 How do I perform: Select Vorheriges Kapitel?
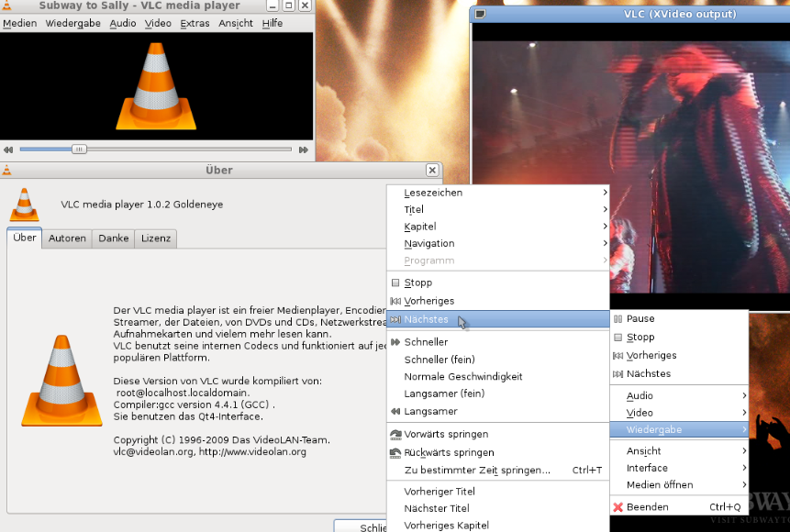498,525
